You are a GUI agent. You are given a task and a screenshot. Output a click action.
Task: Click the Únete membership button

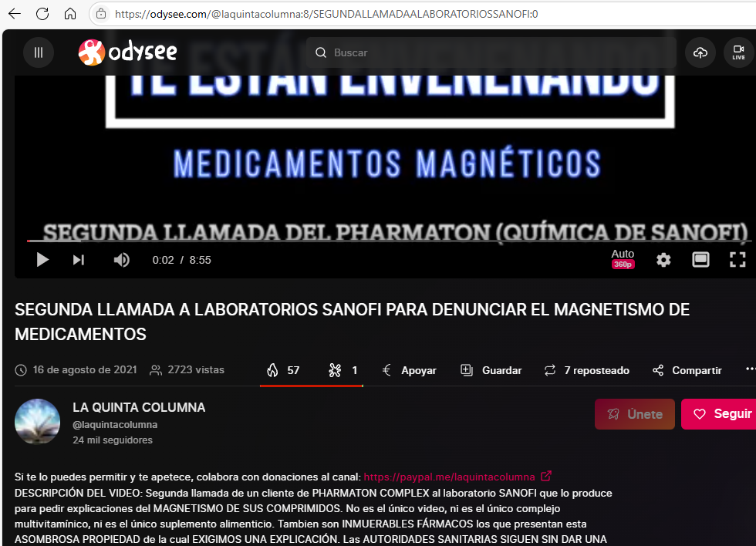(635, 414)
